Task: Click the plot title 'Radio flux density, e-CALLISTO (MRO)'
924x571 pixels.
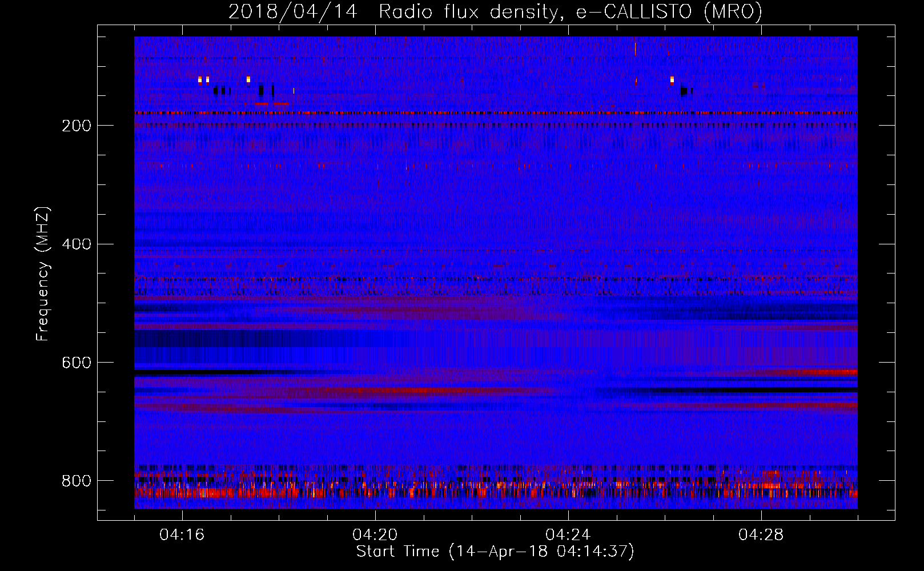Action: tap(570, 11)
